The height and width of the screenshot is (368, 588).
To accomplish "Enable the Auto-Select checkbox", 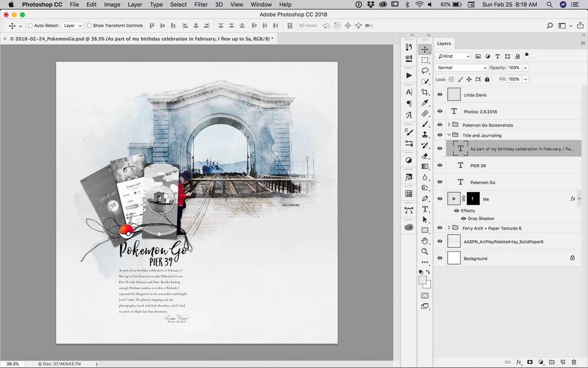I will 31,25.
